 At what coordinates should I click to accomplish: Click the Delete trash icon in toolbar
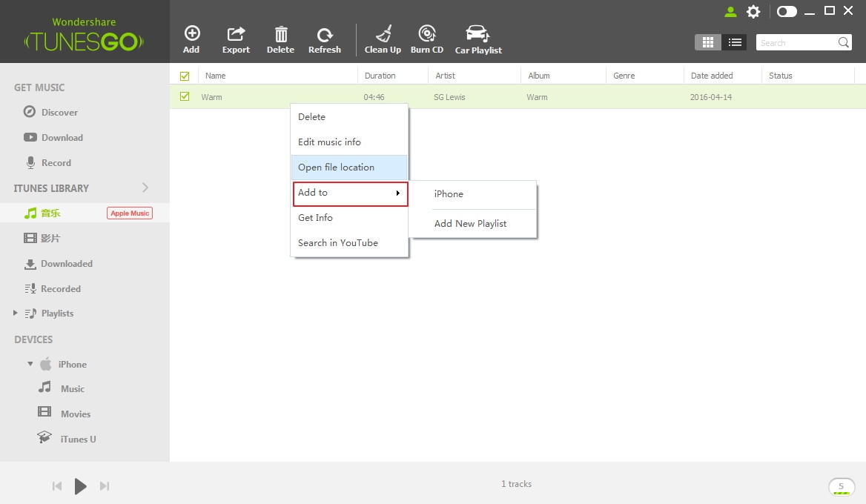(280, 40)
